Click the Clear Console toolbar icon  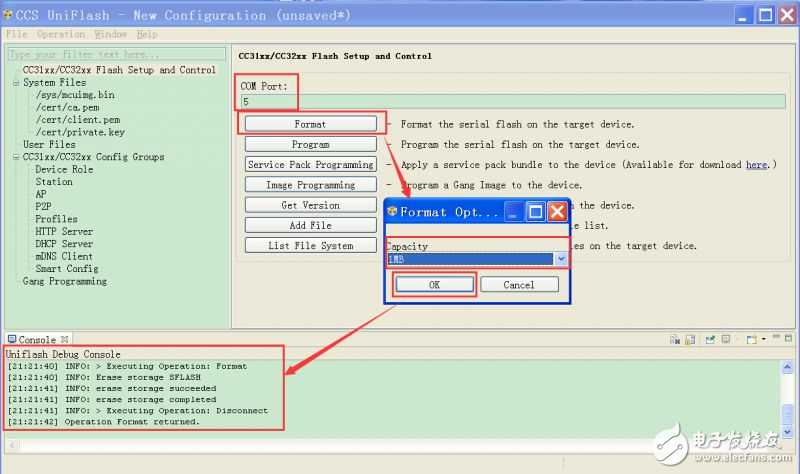[x=675, y=339]
